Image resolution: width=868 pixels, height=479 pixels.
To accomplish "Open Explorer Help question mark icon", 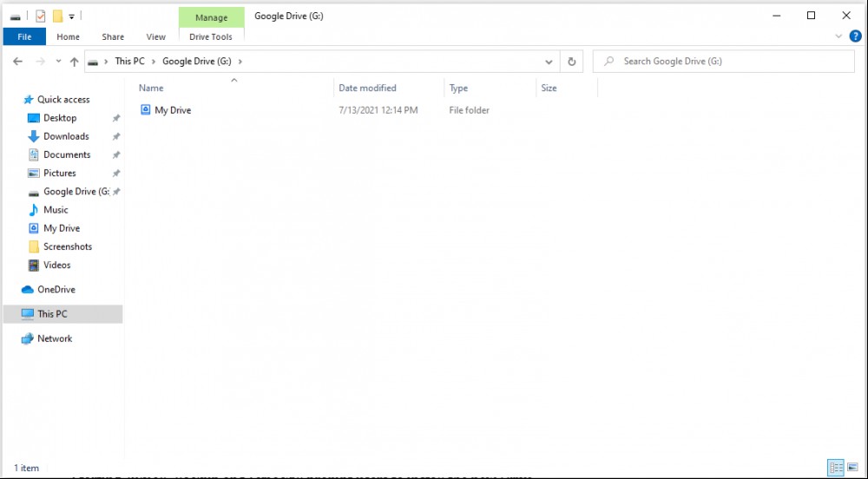I will coord(855,36).
